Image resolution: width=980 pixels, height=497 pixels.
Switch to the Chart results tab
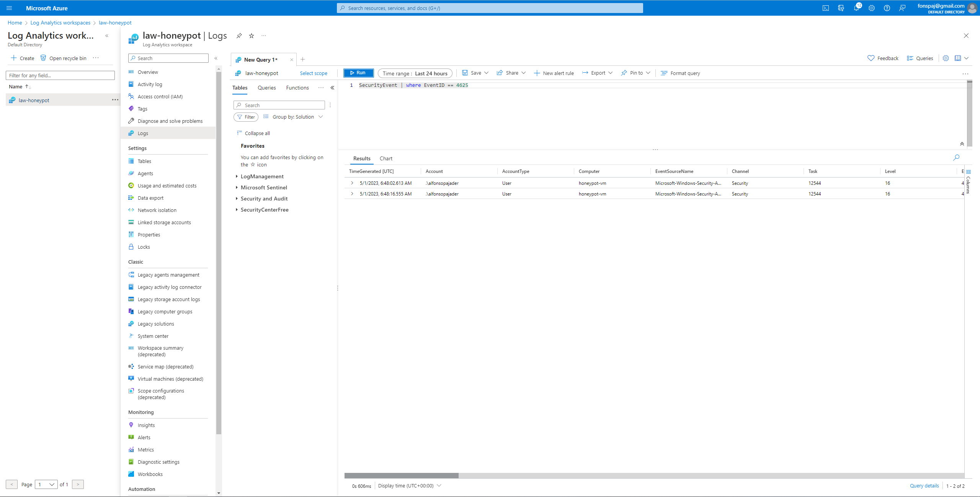click(x=386, y=158)
